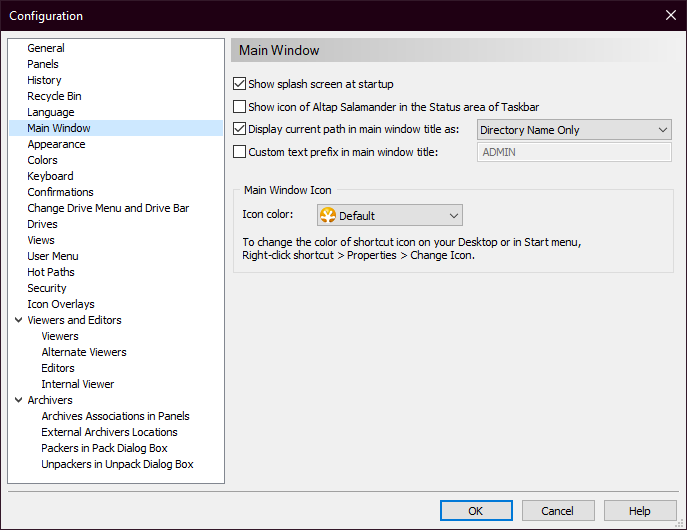Collapse the Viewers and Editors tree node
The width and height of the screenshot is (687, 530).
pyautogui.click(x=18, y=320)
